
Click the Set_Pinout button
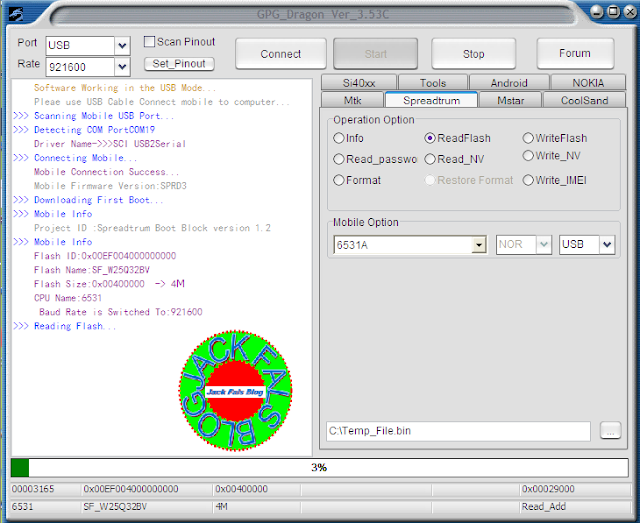(179, 64)
